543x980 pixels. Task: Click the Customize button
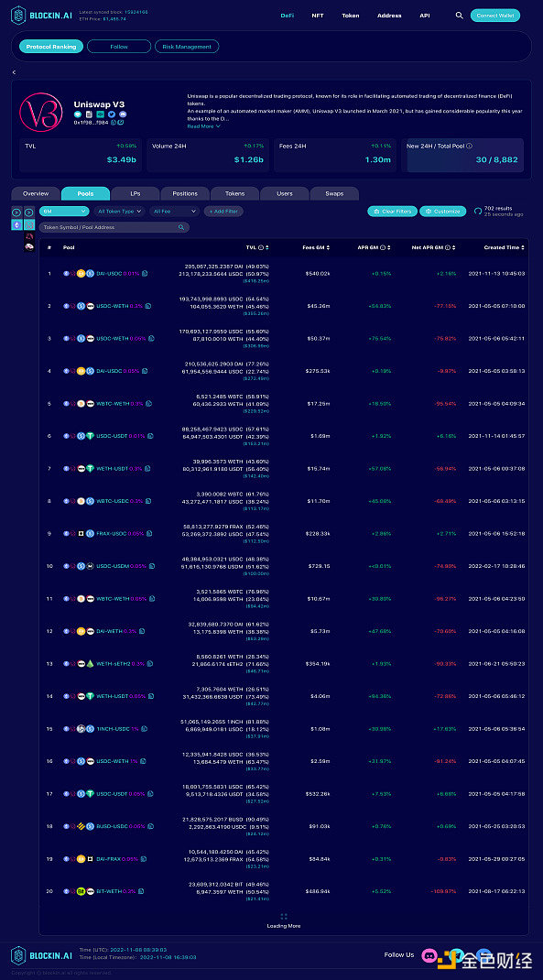coord(443,212)
